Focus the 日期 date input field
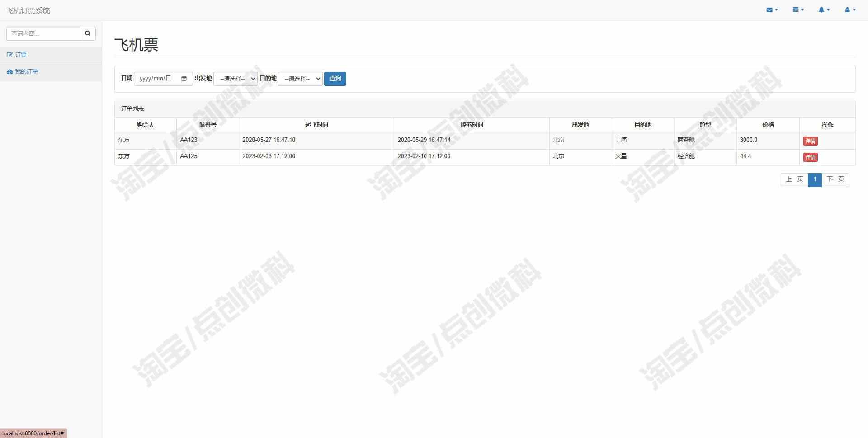This screenshot has height=438, width=868. click(x=163, y=79)
